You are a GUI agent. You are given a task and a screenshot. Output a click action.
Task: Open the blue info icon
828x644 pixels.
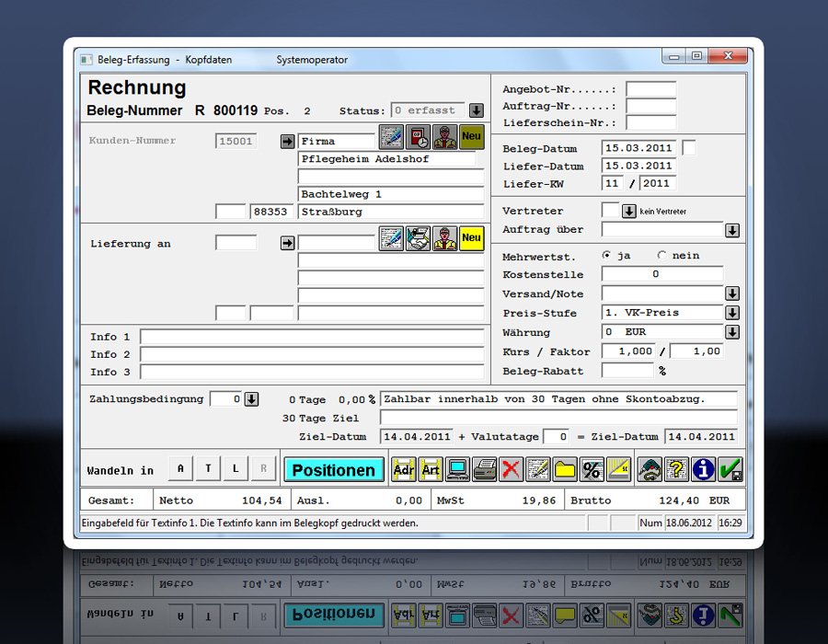704,469
